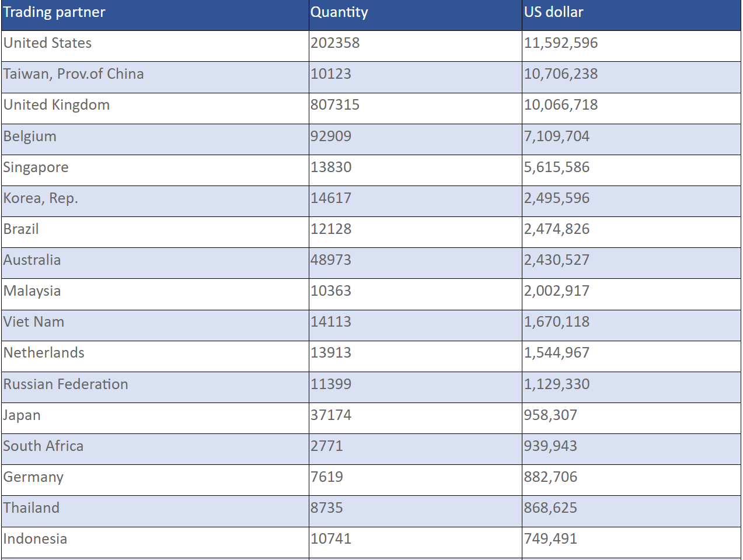The height and width of the screenshot is (560, 743).
Task: Click Brazil's quantity value 12128
Action: point(331,229)
